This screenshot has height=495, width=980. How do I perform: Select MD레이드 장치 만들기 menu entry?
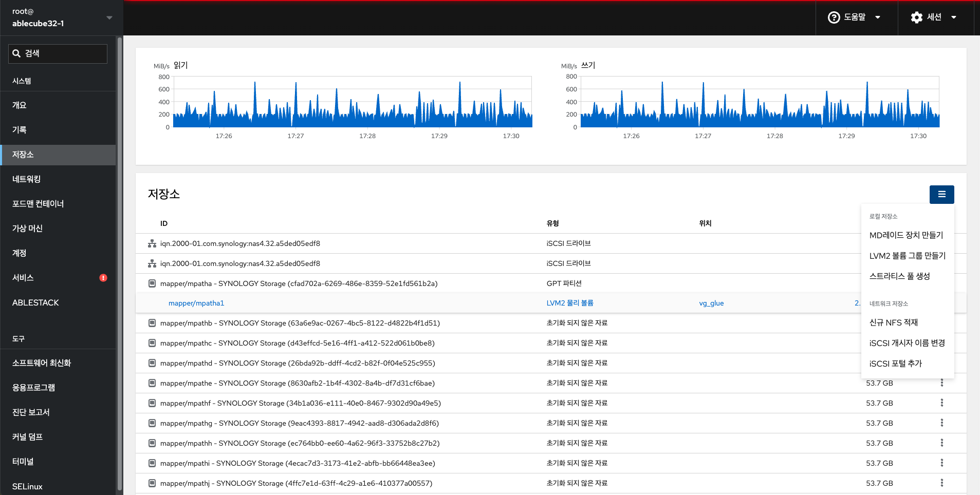[906, 235]
